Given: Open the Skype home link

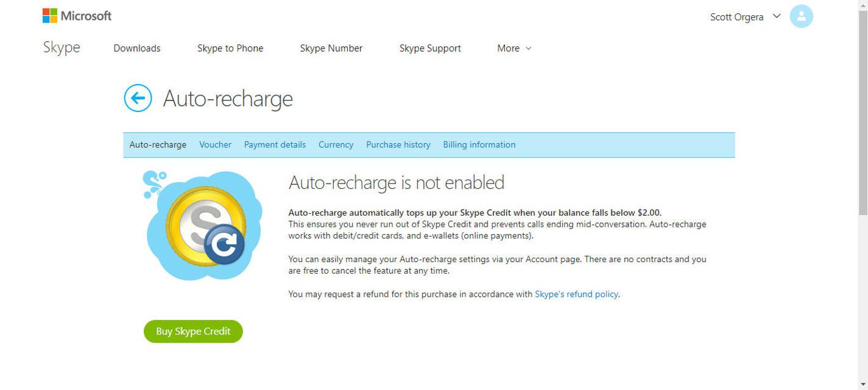Looking at the screenshot, I should pos(62,48).
